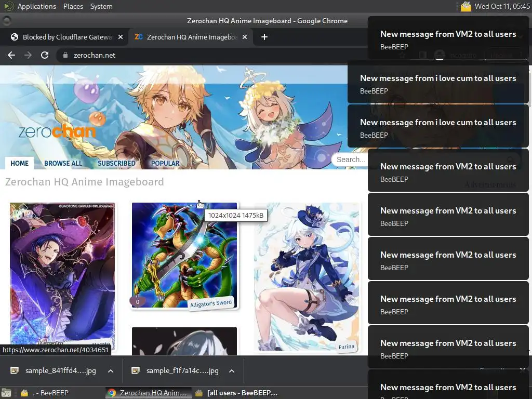Click the BeeBEEP tray icon near clock
The width and height of the screenshot is (532, 399).
pos(466,6)
